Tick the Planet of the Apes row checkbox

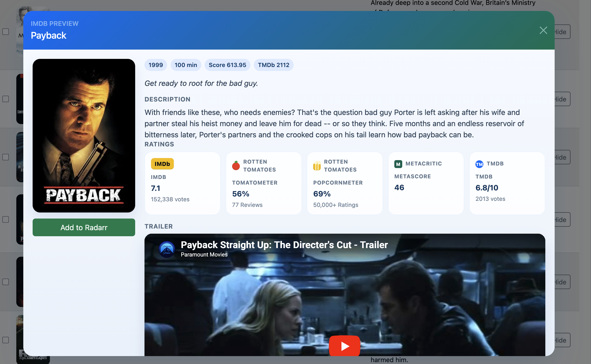click(x=6, y=340)
